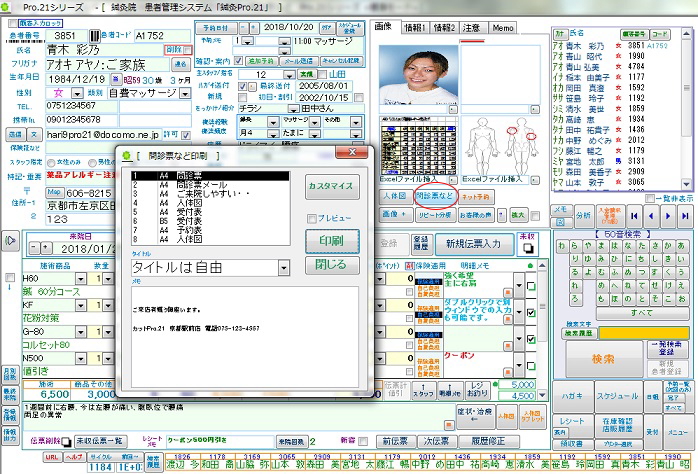Open the body diagram thumbnail
Viewport: 698px width, 474px height.
pos(500,146)
